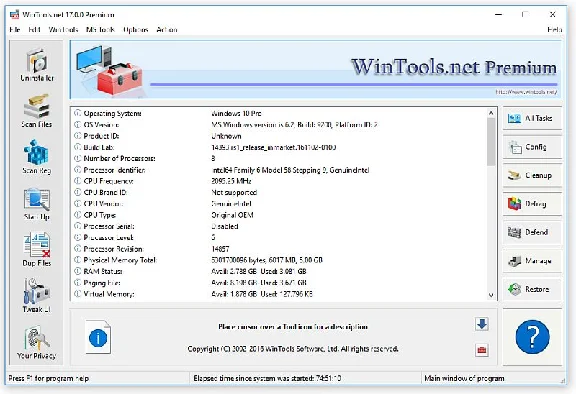
Task: Open the WinTools menu
Action: coord(63,30)
